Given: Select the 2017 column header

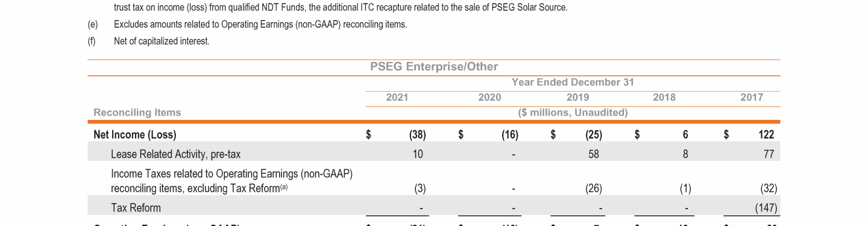Looking at the screenshot, I should (752, 97).
